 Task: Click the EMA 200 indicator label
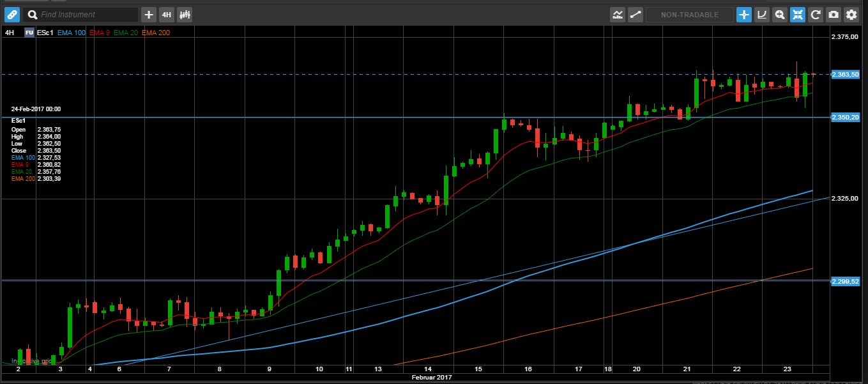[x=156, y=33]
